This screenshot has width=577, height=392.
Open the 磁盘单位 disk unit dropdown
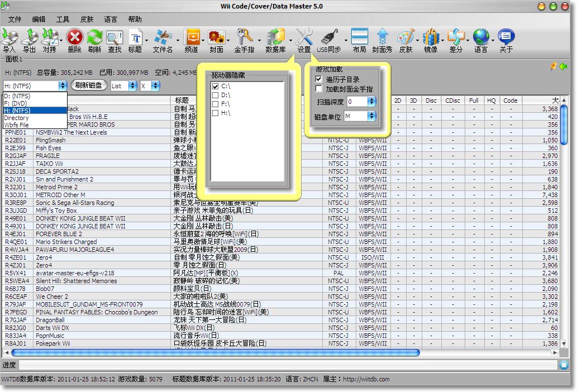[x=371, y=116]
